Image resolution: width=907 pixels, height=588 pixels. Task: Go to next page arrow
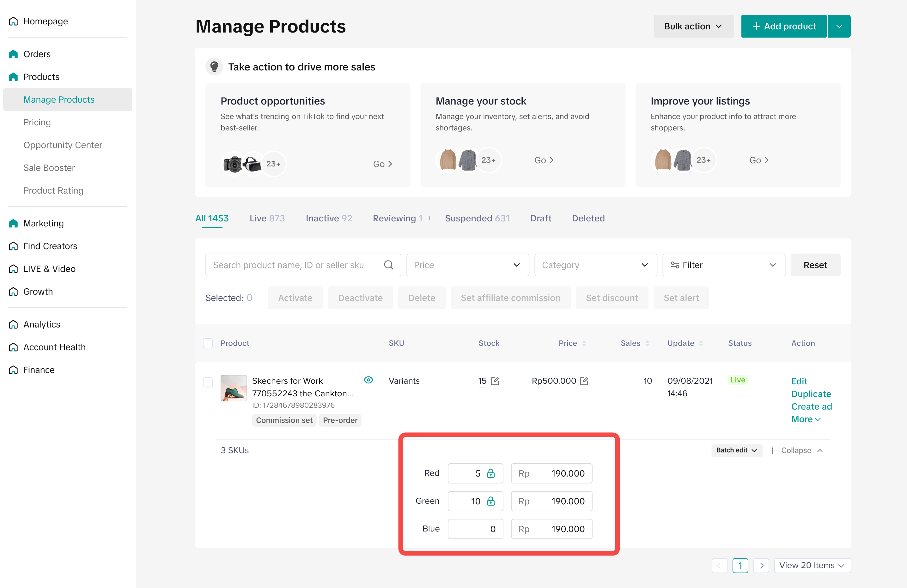tap(761, 566)
